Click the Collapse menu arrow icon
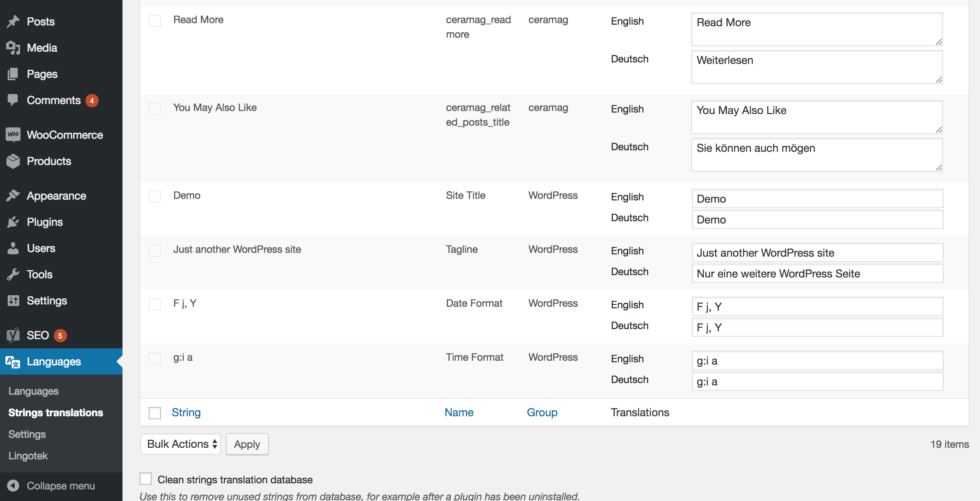Image resolution: width=980 pixels, height=501 pixels. pyautogui.click(x=13, y=486)
